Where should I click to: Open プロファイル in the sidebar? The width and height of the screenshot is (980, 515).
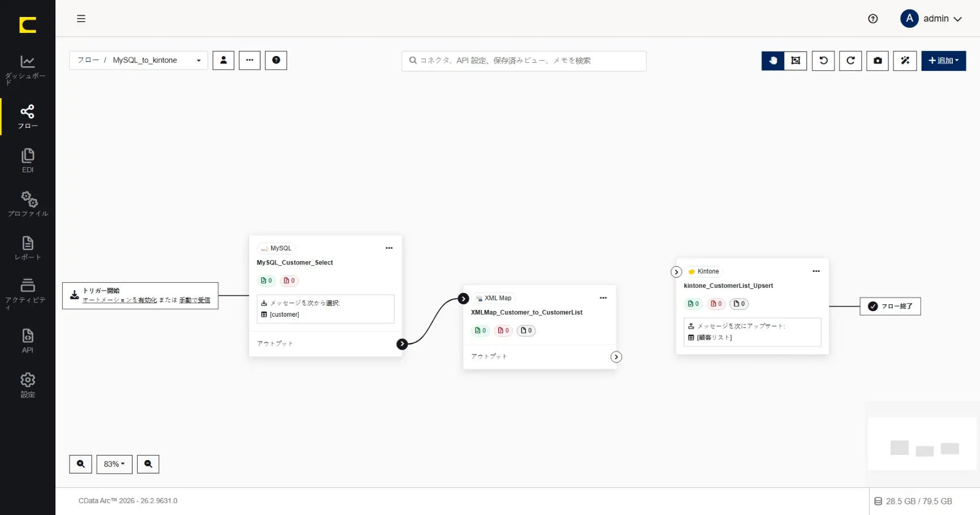(27, 205)
